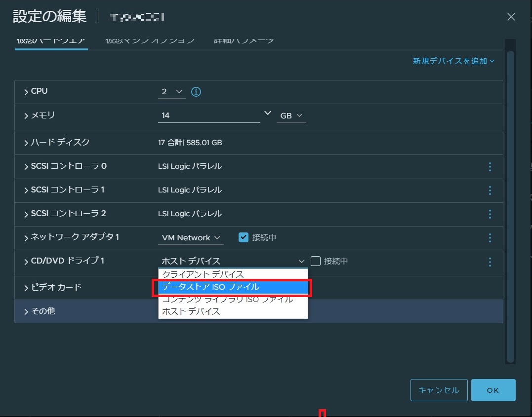Uncheck 接続中 for ネットワーク アダプタ 1
Image resolution: width=532 pixels, height=417 pixels.
(x=243, y=237)
